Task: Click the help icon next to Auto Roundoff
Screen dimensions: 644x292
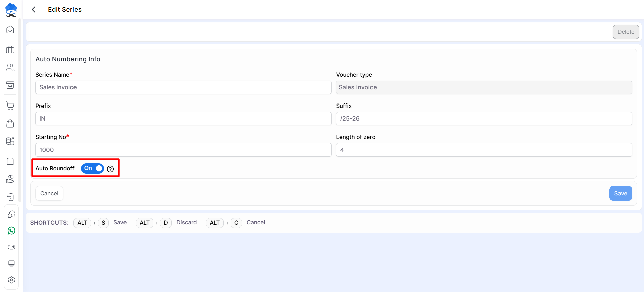Action: tap(110, 169)
